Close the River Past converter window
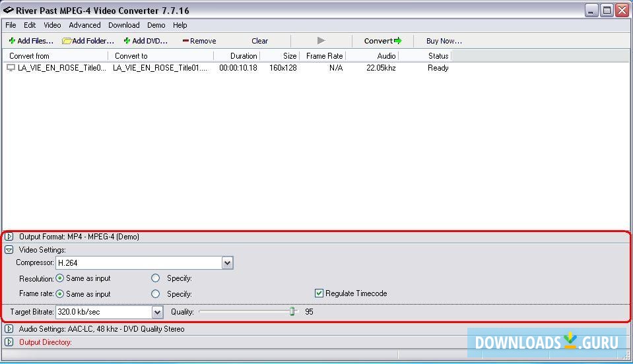This screenshot has height=364, width=633. (x=622, y=10)
